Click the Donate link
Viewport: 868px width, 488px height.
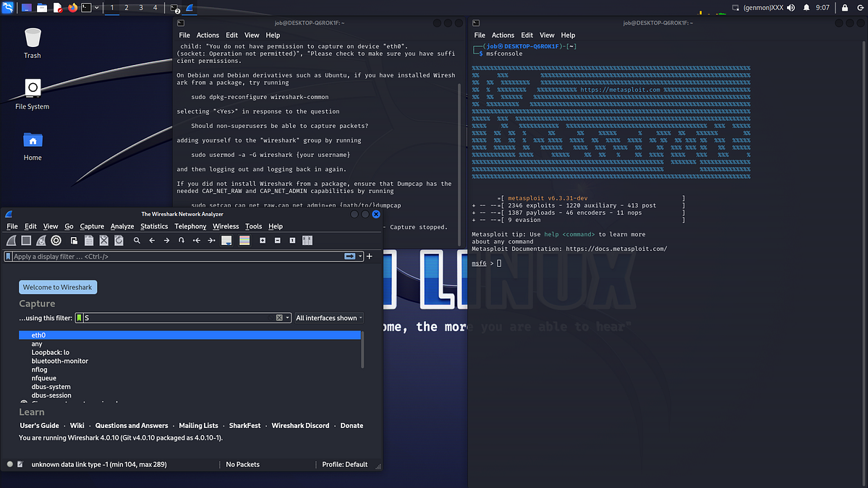352,425
